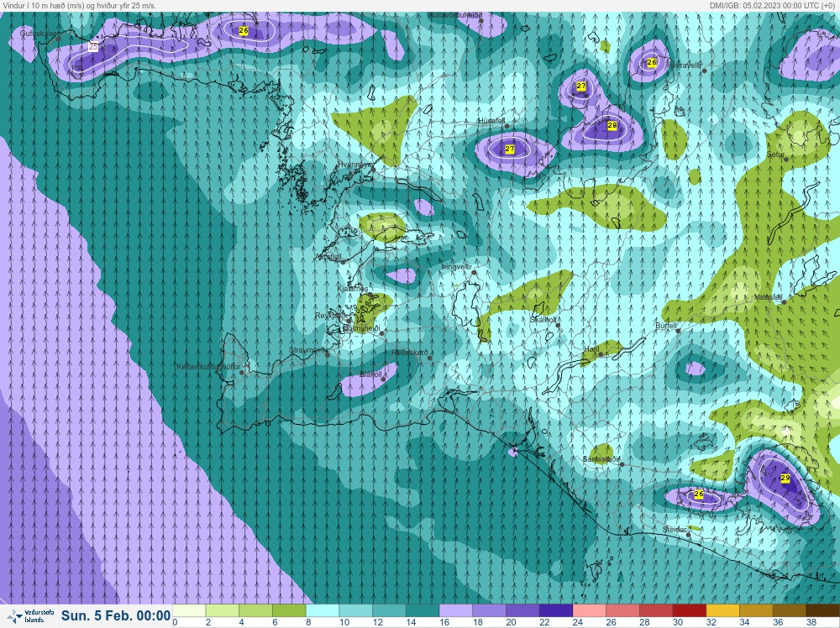Click the Reykjavík station label
Screen dimensions: 840x628
click(x=332, y=316)
